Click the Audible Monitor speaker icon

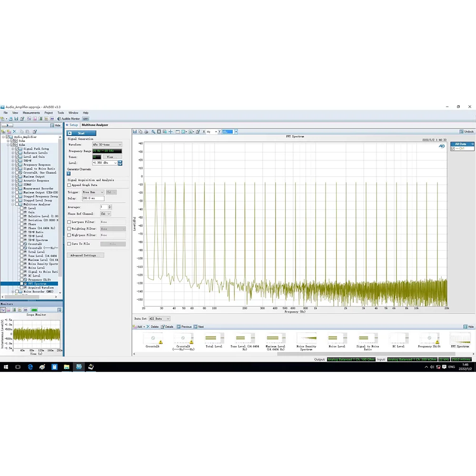coord(59,119)
